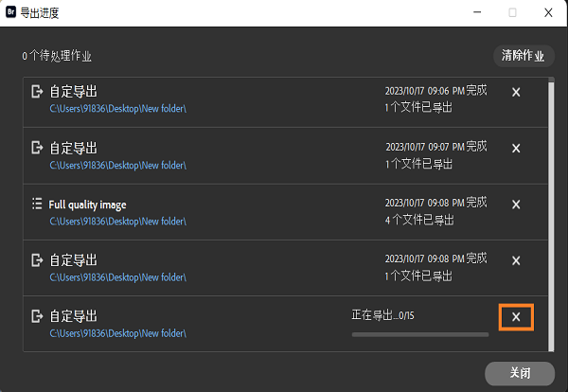
Task: Open the folder path under Full quality image
Action: (117, 220)
